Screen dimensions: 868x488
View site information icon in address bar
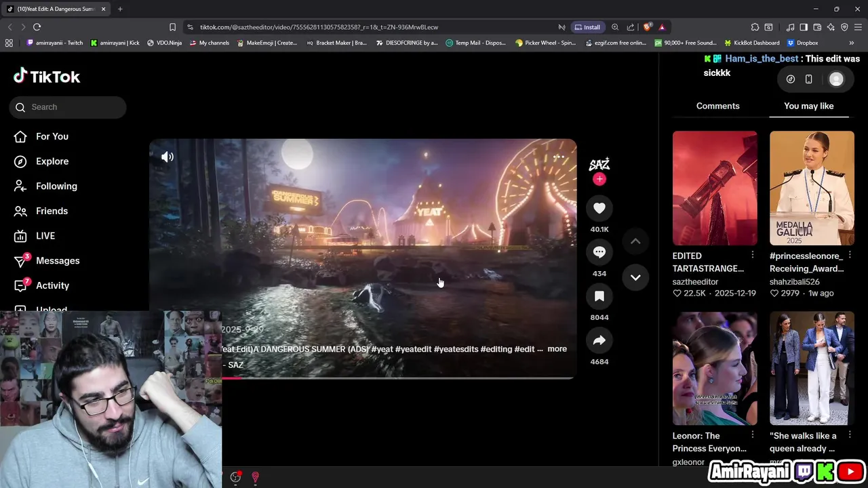(191, 27)
